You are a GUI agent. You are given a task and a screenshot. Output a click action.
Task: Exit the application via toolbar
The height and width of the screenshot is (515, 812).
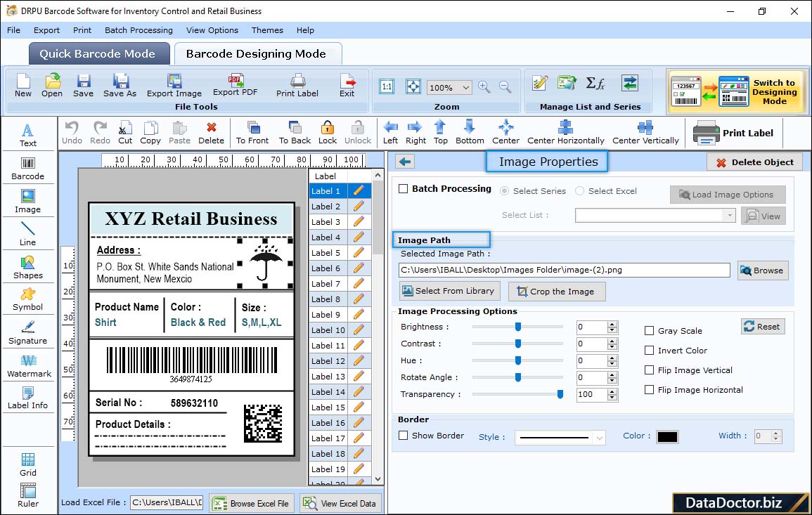(x=347, y=86)
